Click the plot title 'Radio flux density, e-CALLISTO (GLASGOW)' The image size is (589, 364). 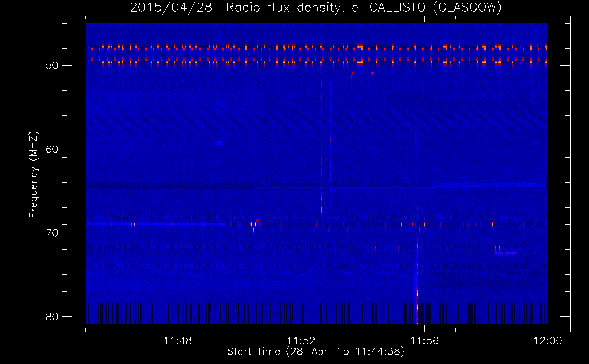[363, 7]
